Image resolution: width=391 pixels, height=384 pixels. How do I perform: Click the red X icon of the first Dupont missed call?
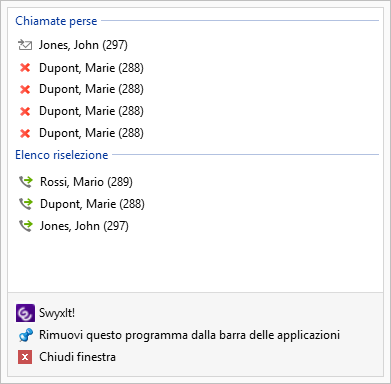click(x=25, y=68)
